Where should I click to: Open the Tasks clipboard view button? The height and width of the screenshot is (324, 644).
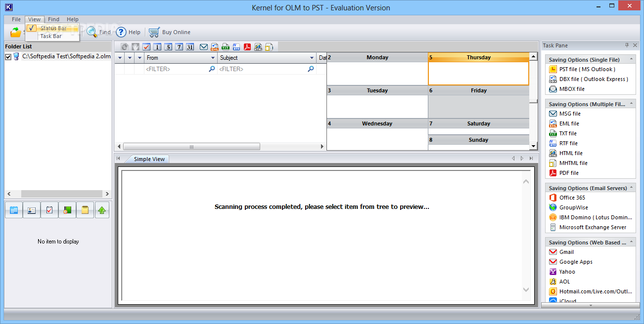click(49, 210)
